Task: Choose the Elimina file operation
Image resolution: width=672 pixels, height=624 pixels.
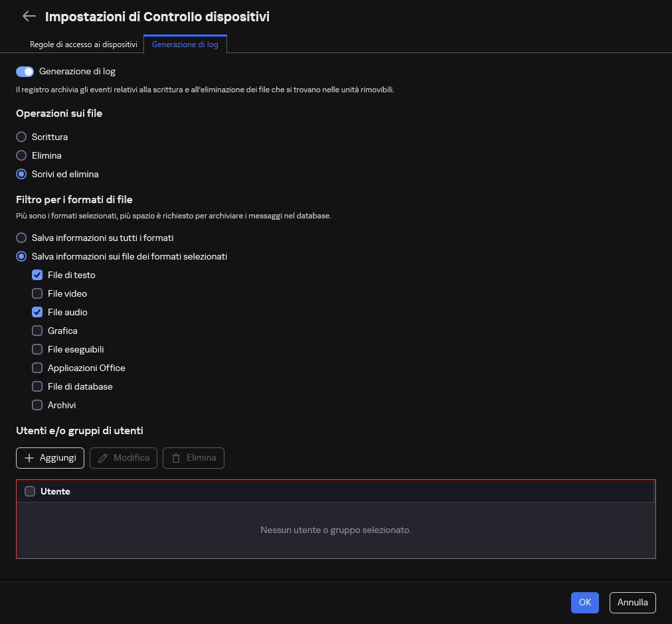Action: (21, 155)
